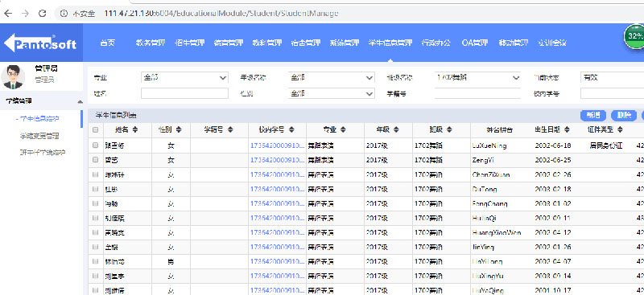Click the pinyin cell HuangXiaoWen
This screenshot has height=295, width=644.
(x=497, y=232)
